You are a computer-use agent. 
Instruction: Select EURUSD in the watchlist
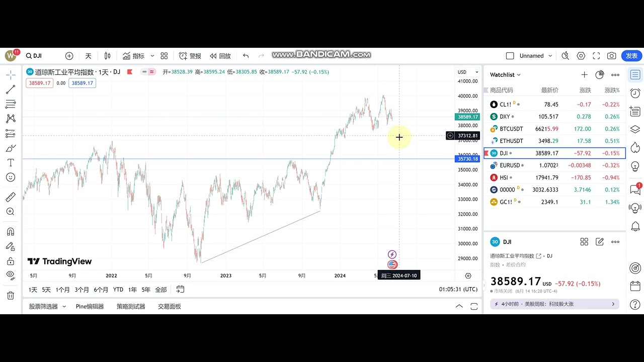554,165
